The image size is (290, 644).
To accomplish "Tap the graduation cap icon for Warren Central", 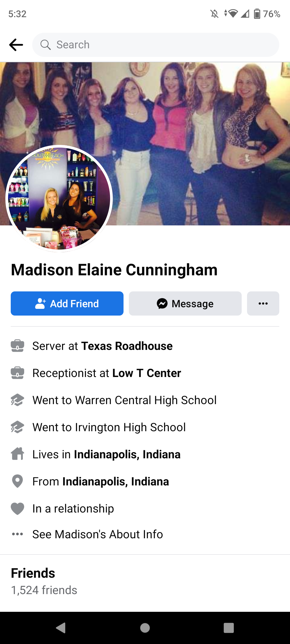I will pyautogui.click(x=17, y=400).
